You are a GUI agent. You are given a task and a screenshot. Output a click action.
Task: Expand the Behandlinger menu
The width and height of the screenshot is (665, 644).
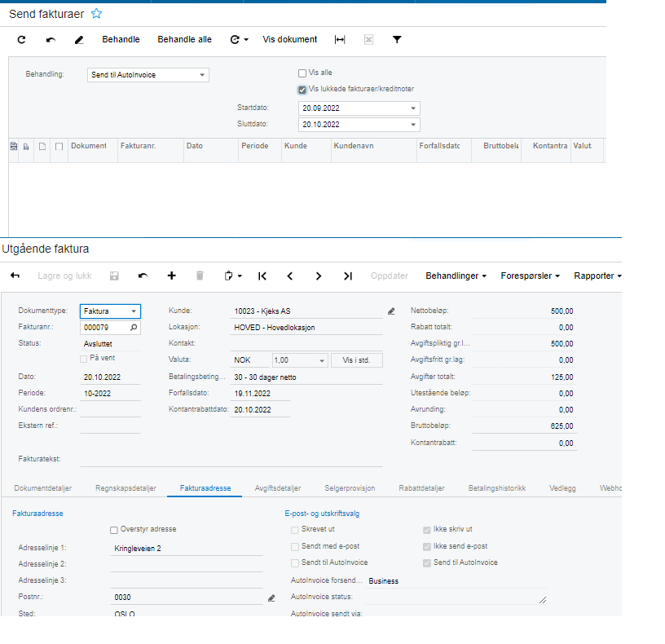(456, 276)
